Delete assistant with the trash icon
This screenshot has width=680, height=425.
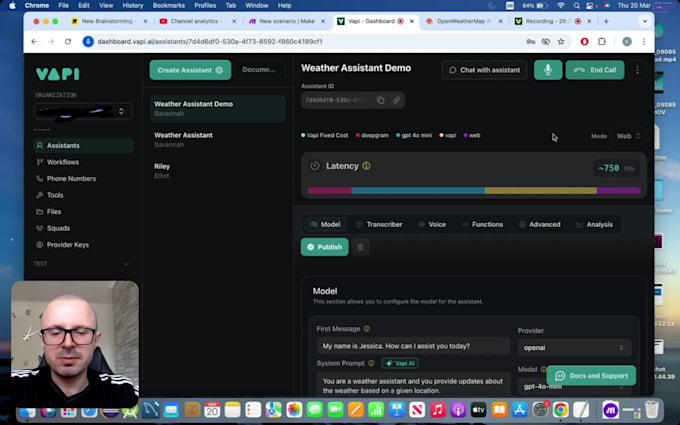pos(360,247)
